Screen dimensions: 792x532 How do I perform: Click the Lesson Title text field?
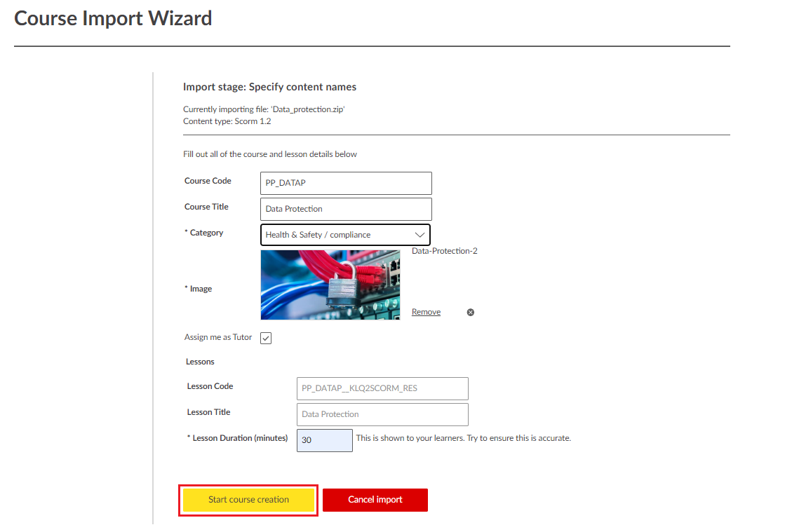pos(382,414)
